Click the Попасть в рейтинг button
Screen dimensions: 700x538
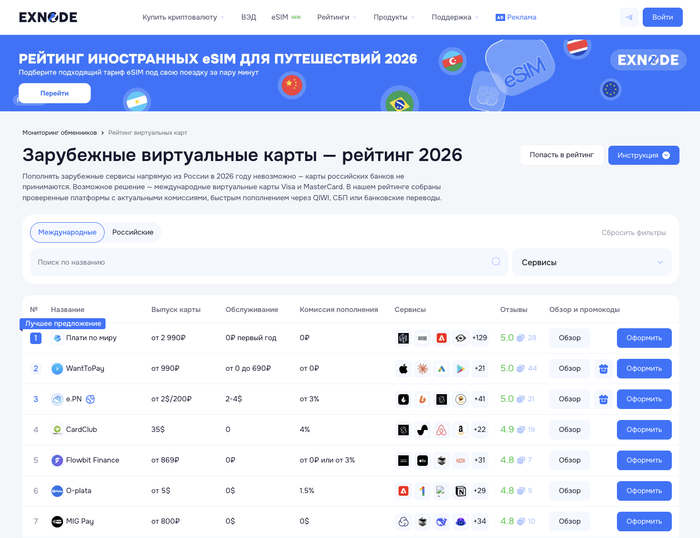562,155
